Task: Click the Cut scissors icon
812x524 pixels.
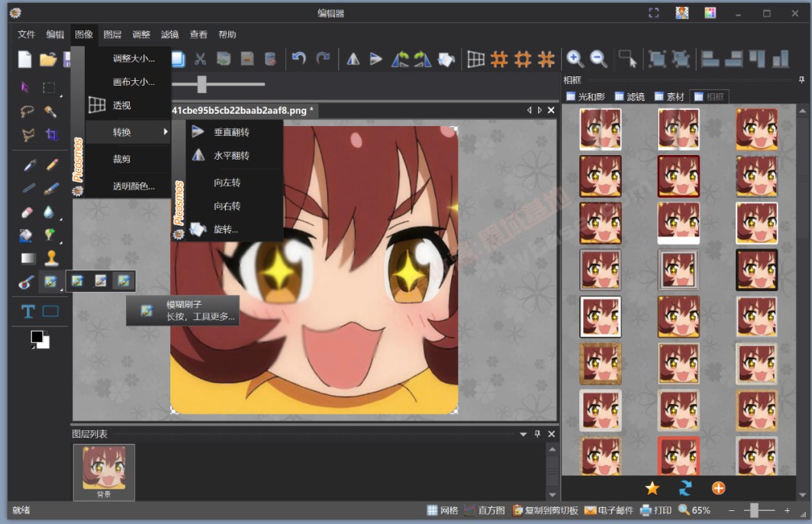Action: click(200, 59)
